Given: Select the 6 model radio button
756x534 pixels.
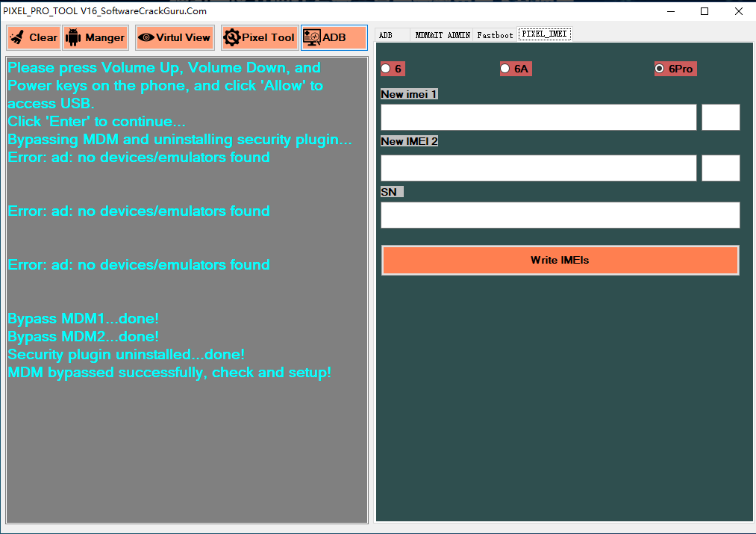Looking at the screenshot, I should (386, 69).
